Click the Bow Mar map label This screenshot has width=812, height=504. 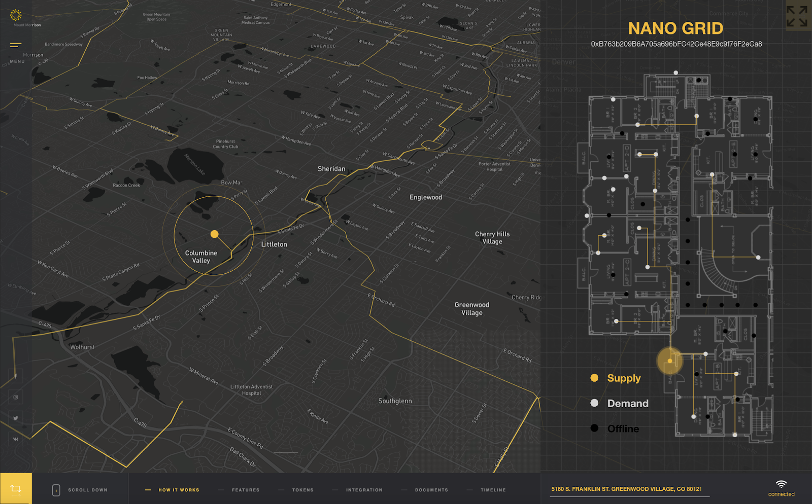point(231,183)
